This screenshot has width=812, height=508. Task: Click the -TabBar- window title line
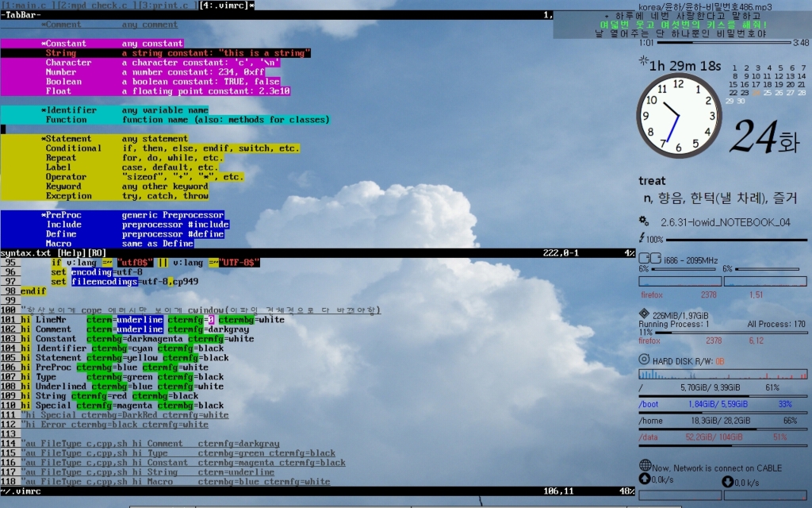277,15
